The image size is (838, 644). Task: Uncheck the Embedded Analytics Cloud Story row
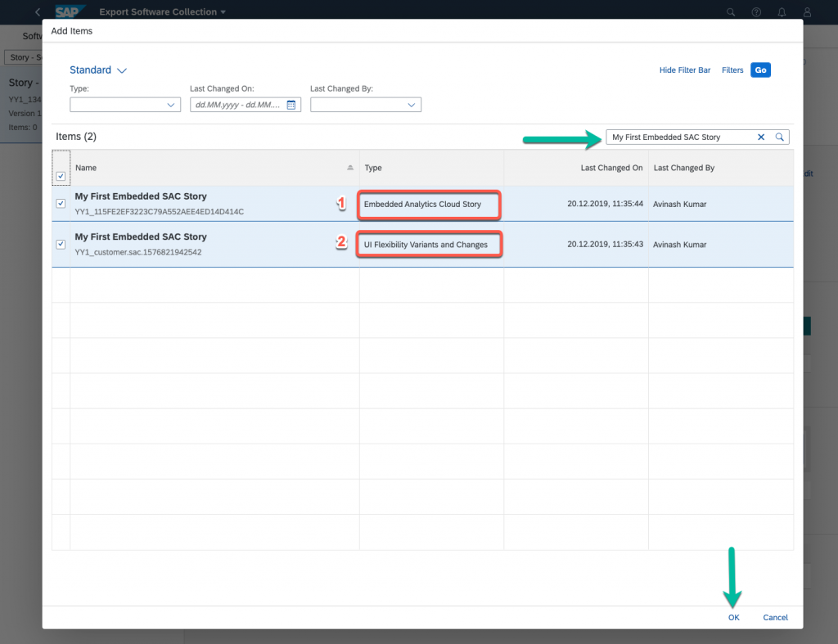tap(61, 203)
